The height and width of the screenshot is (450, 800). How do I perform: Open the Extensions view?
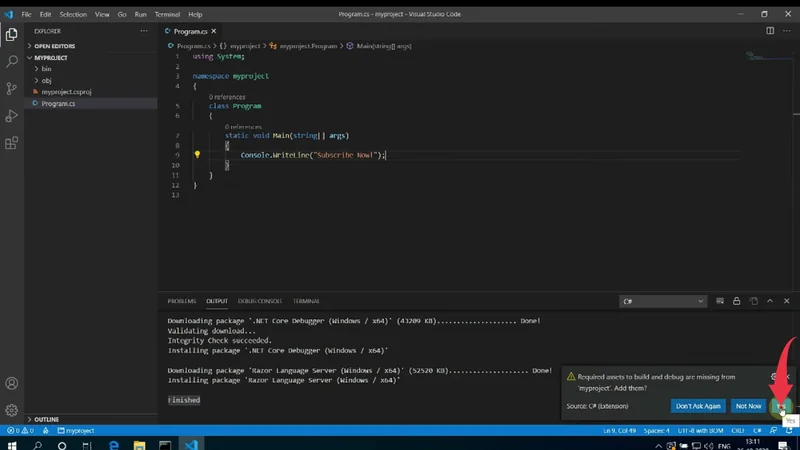[x=12, y=143]
